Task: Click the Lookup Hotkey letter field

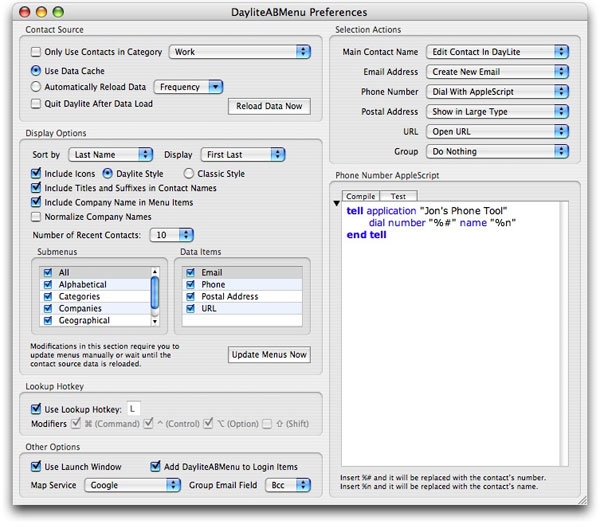Action: (133, 409)
